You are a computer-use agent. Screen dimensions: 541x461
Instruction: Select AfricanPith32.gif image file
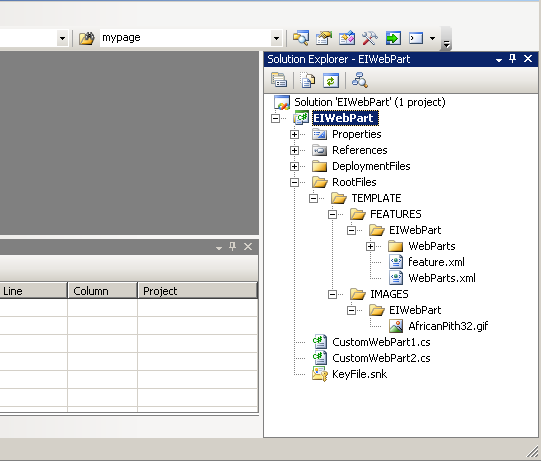pos(448,326)
